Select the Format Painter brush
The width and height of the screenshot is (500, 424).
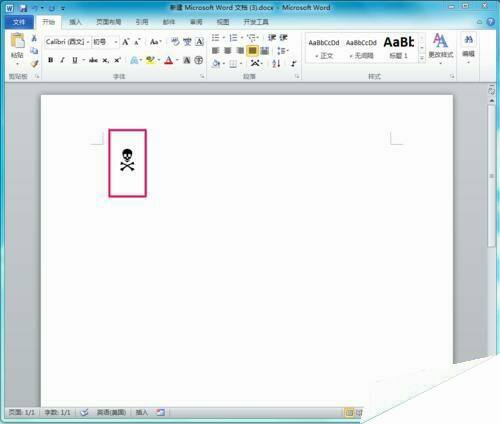coord(34,63)
